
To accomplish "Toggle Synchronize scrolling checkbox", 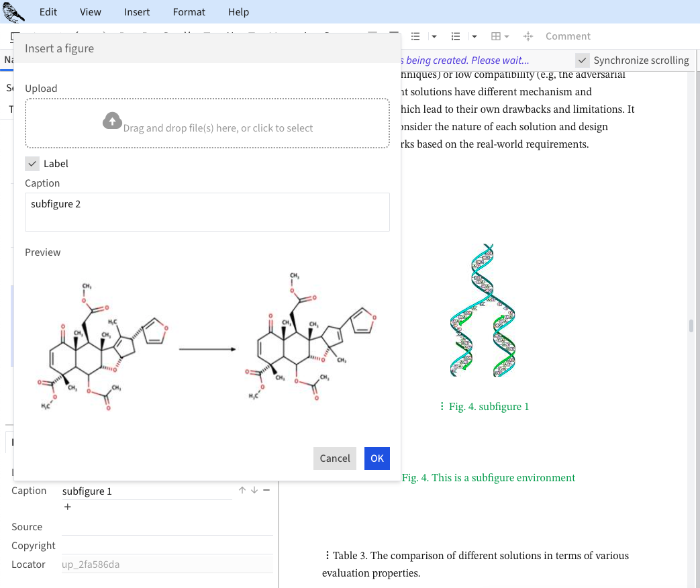I will click(583, 60).
